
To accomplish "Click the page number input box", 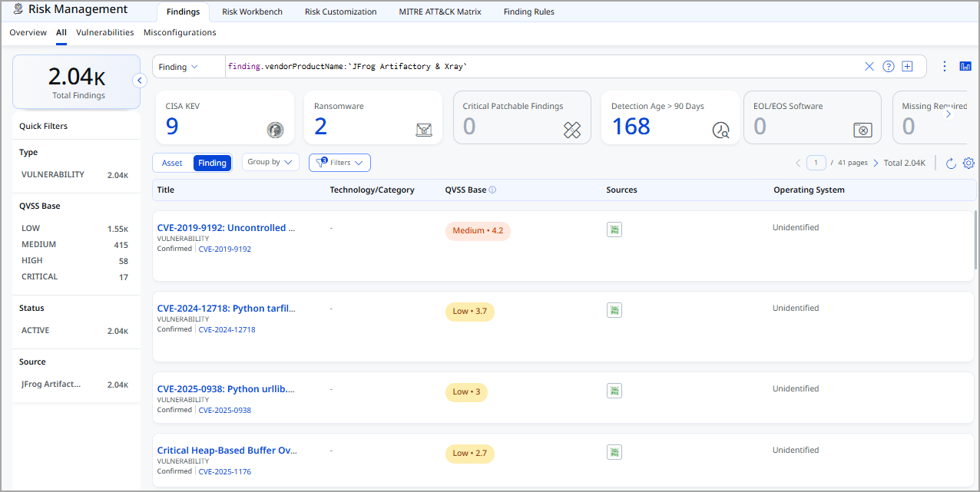I will [x=816, y=163].
